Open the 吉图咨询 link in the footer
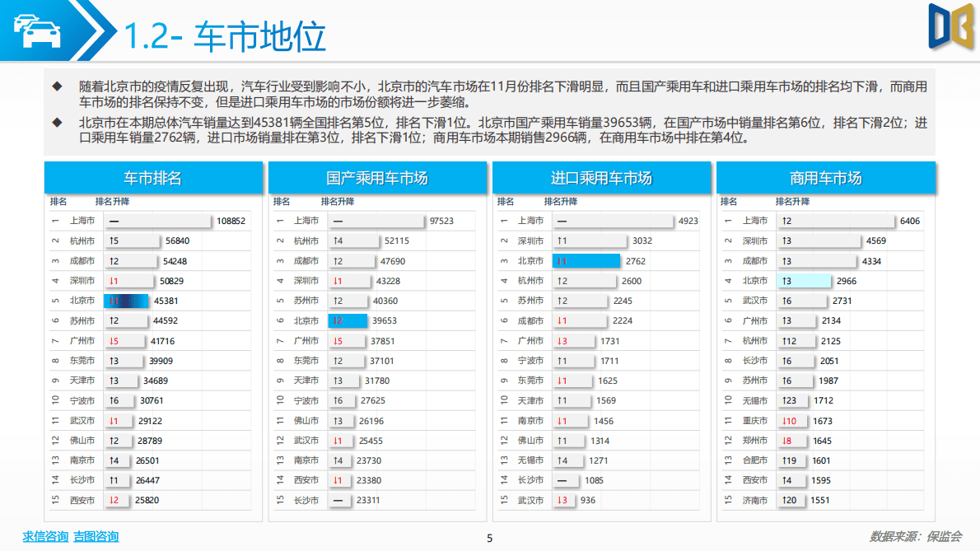The image size is (980, 551). coord(95,537)
